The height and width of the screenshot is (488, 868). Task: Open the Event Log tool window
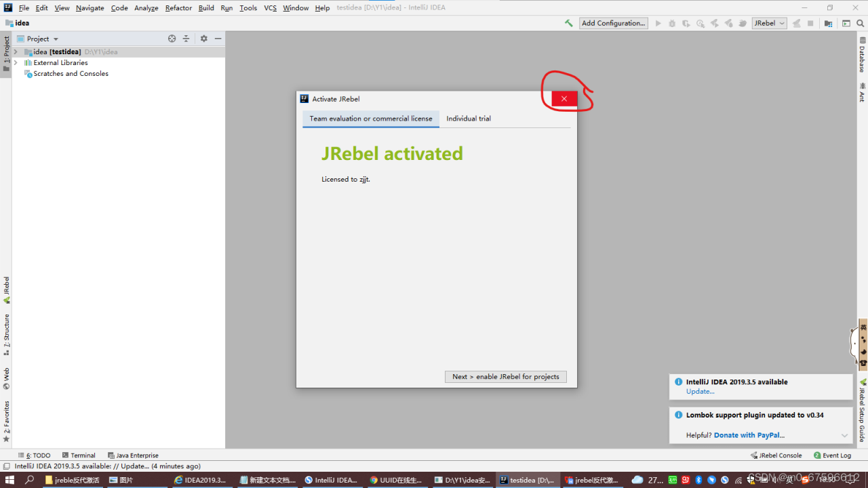pos(832,455)
